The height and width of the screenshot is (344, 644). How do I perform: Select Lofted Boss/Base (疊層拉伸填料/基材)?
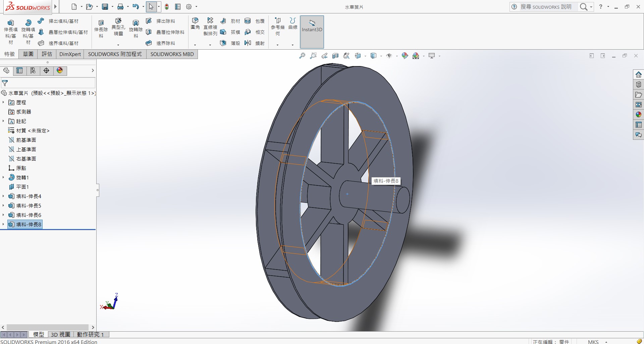[63, 32]
